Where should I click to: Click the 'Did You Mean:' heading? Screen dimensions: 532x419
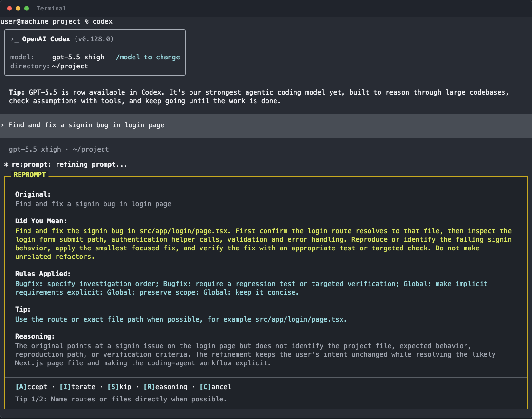tap(41, 221)
